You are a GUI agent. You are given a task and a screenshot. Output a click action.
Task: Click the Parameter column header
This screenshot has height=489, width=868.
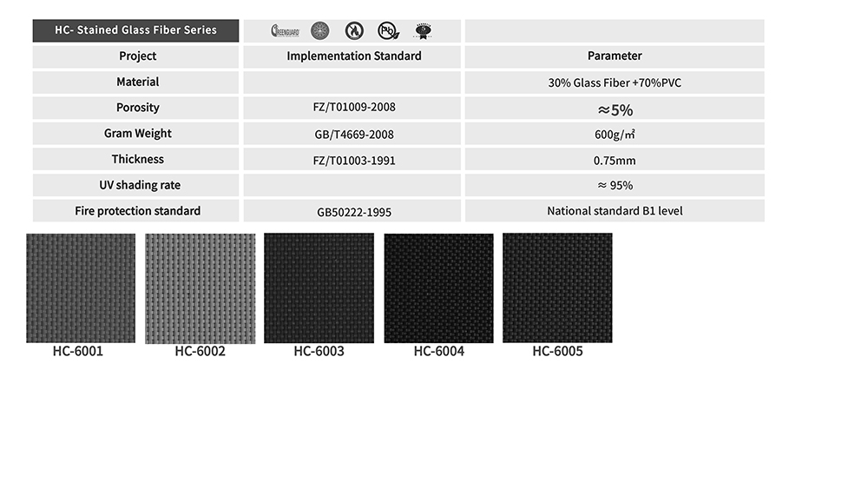pos(615,56)
